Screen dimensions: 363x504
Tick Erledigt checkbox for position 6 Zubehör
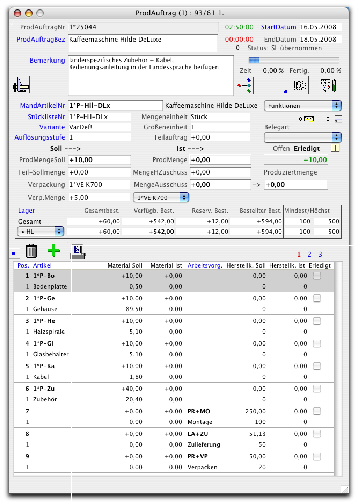(x=317, y=389)
